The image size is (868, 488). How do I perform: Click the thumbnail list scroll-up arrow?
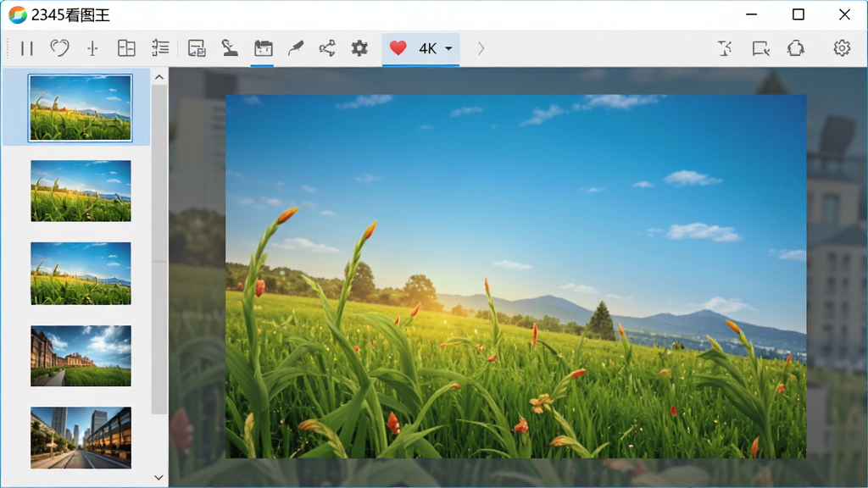[159, 77]
